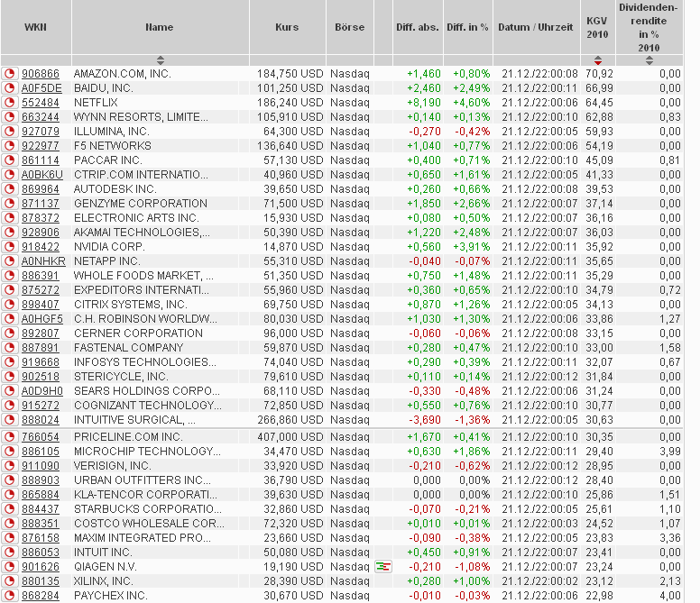
Task: Open chart icon in FASTENAL COMPANY row
Action: 9,347
